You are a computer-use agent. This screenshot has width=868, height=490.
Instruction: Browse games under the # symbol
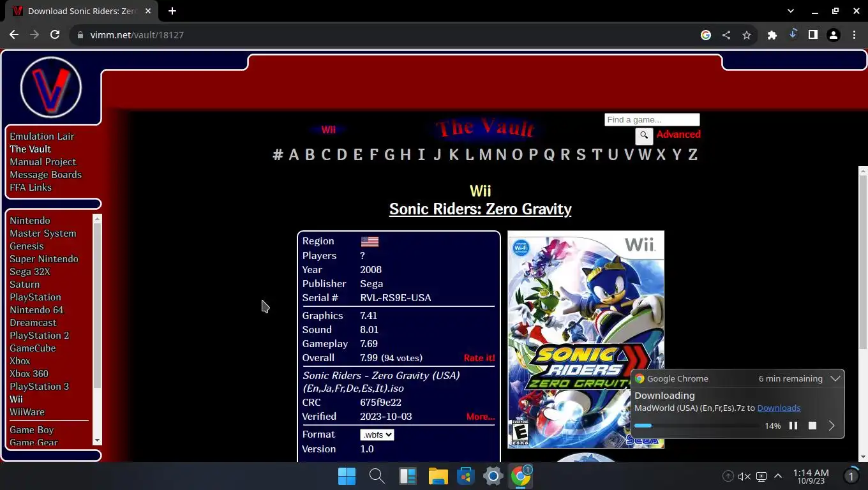[x=278, y=154]
